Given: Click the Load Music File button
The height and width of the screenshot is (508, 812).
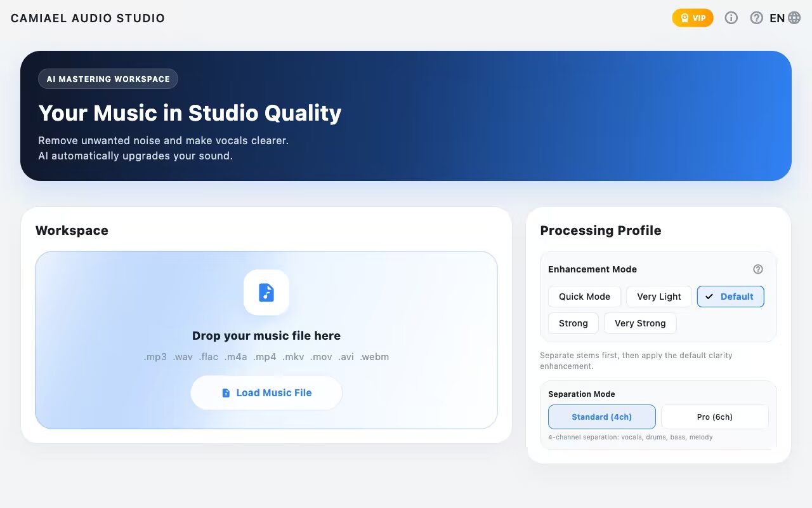Looking at the screenshot, I should (266, 393).
